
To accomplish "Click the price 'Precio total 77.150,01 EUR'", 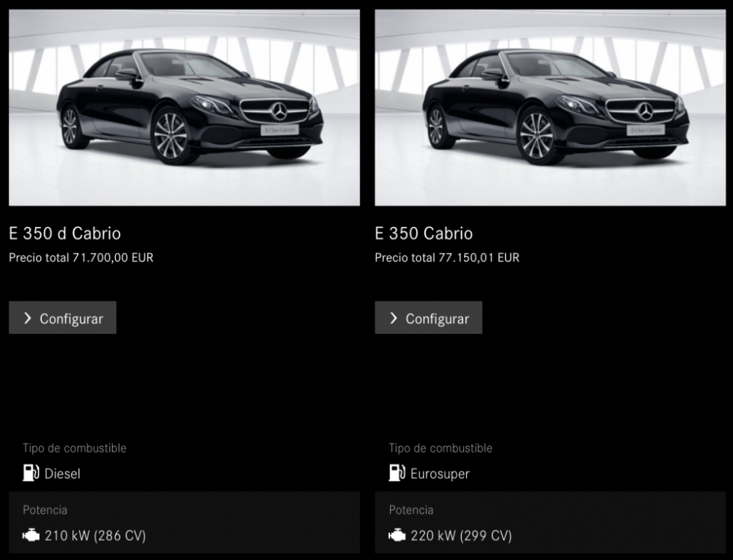I will point(447,258).
